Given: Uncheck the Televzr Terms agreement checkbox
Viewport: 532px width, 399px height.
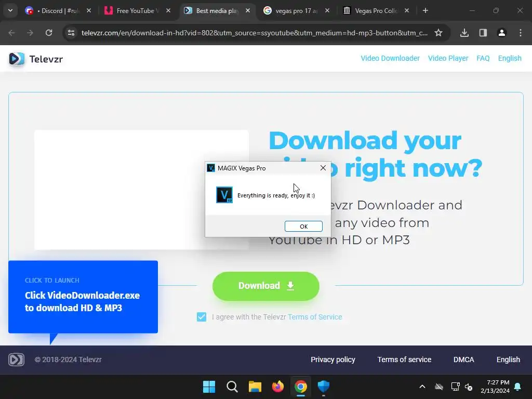Looking at the screenshot, I should 202,317.
